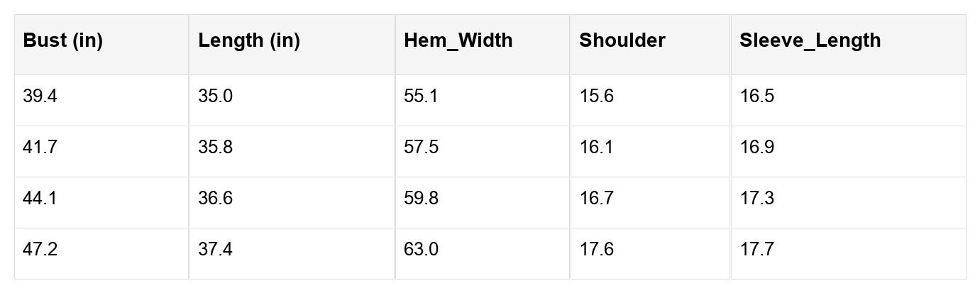This screenshot has width=980, height=293.
Task: Select the Shoulder column header
Action: 622,40
